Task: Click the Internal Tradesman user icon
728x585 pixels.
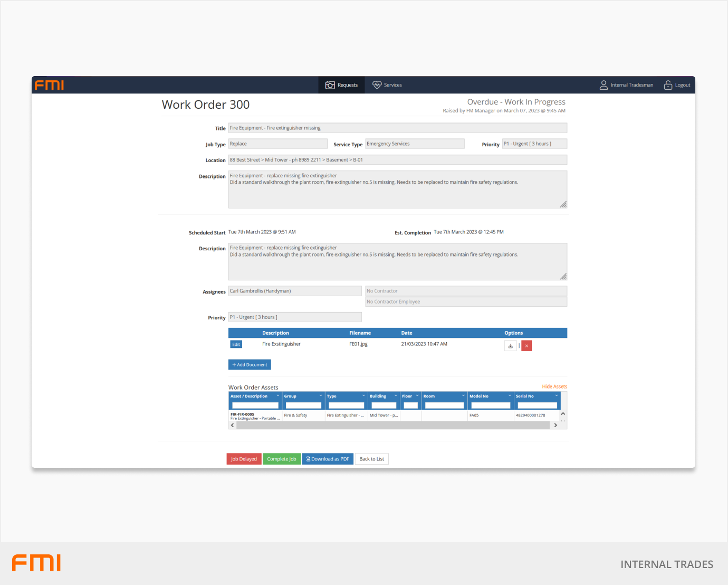Action: coord(604,85)
